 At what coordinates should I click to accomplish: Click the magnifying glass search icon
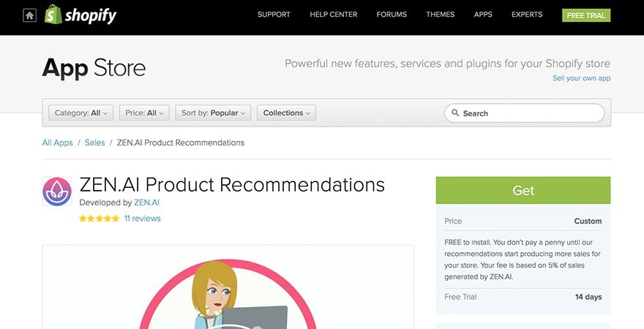click(x=455, y=113)
